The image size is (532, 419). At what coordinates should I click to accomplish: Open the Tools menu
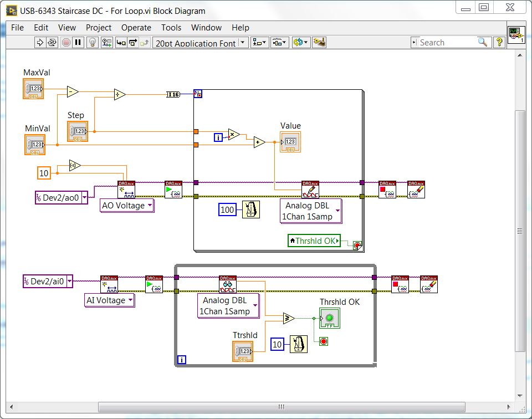pos(171,28)
